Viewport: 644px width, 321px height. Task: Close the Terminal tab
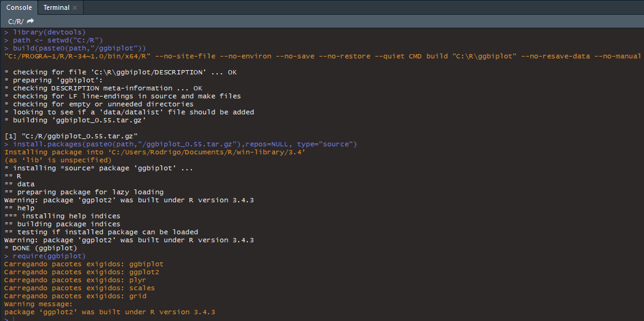pyautogui.click(x=75, y=8)
